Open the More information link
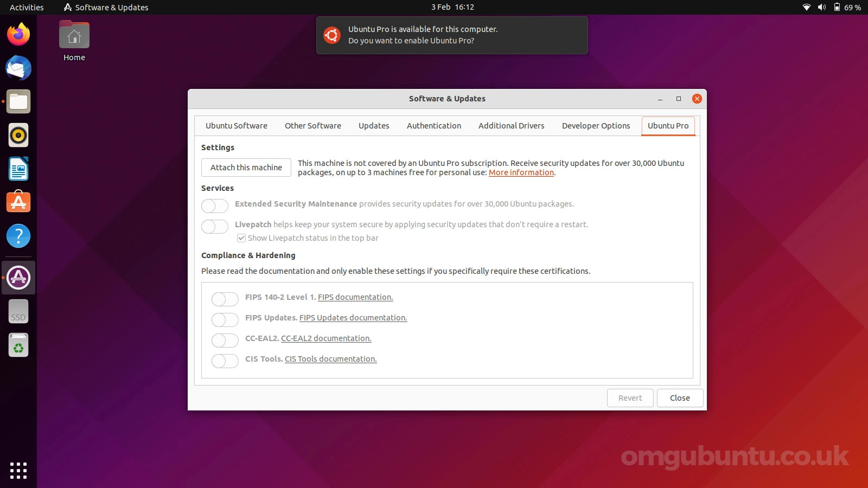Screen dimensions: 868x488 tap(521, 172)
